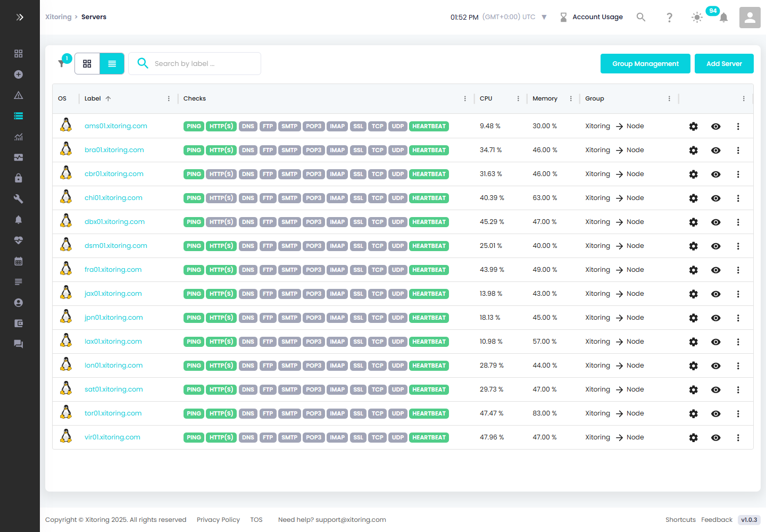This screenshot has height=532, width=766.
Task: Click the eye icon for ams01.xitoring.com
Action: 715,127
